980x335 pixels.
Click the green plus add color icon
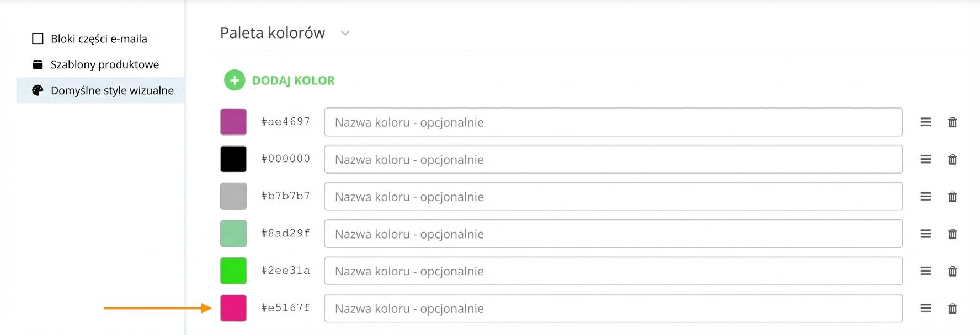point(235,80)
